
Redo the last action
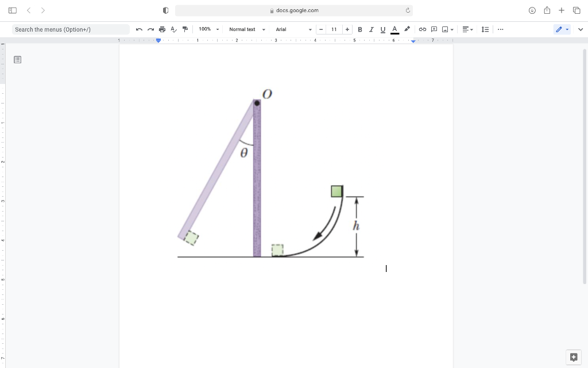point(151,29)
